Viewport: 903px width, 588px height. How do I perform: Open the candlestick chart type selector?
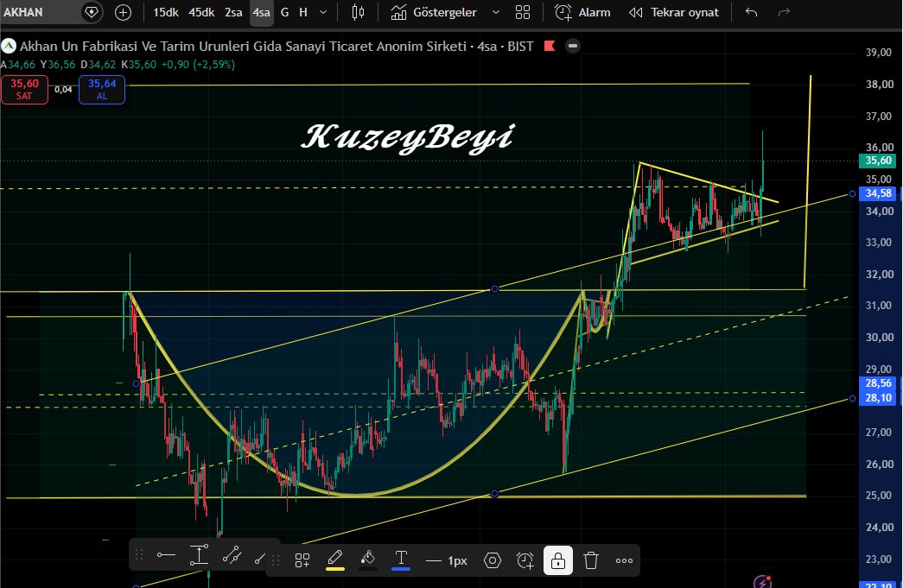(x=358, y=12)
